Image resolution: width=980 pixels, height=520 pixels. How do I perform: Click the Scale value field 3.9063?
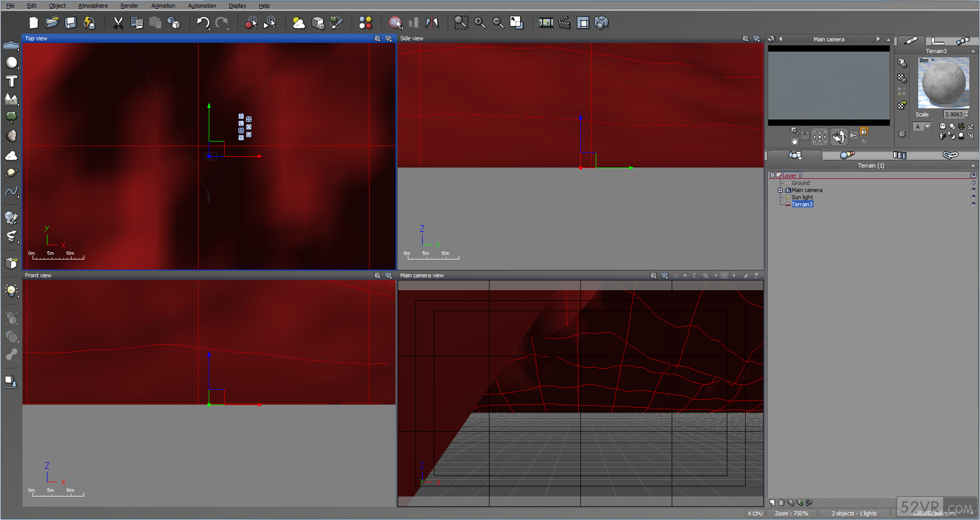(x=953, y=114)
